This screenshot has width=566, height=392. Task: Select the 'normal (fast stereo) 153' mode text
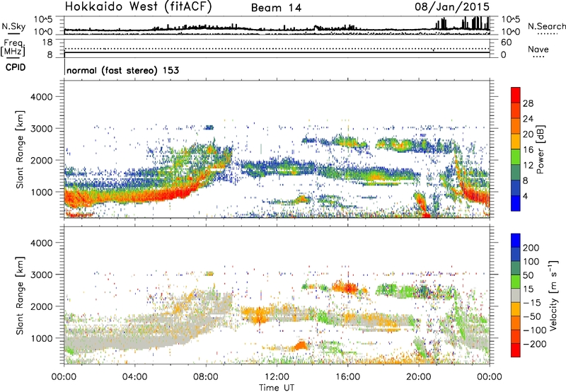122,70
